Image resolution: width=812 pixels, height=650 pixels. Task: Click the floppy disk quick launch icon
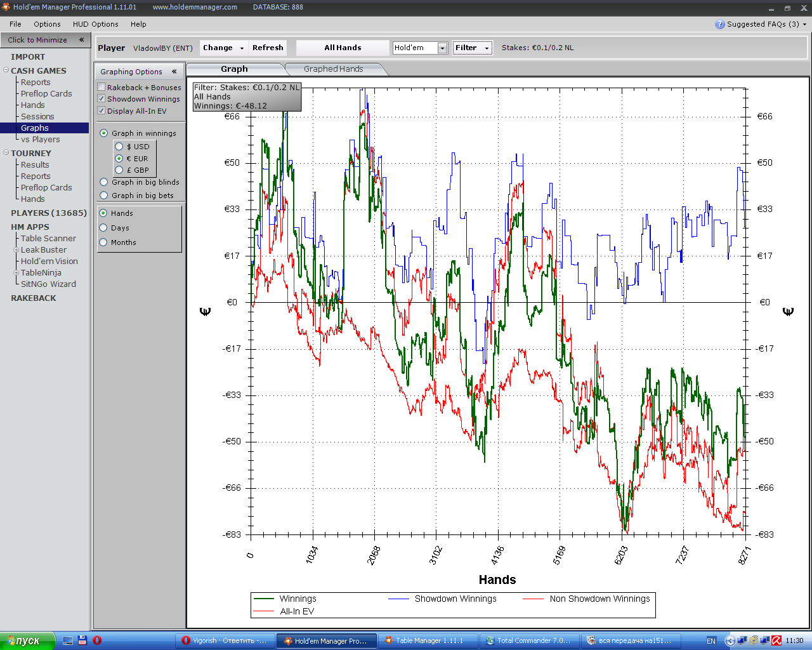[x=82, y=640]
